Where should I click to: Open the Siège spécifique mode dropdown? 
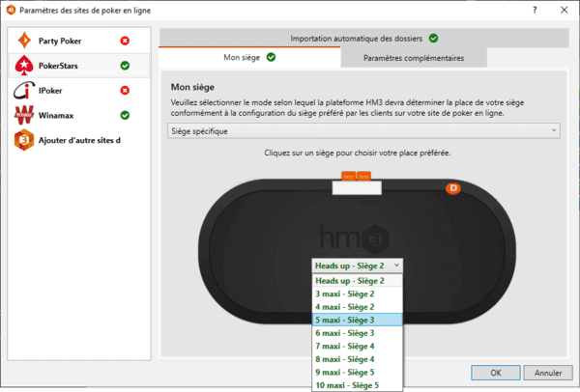coord(364,131)
